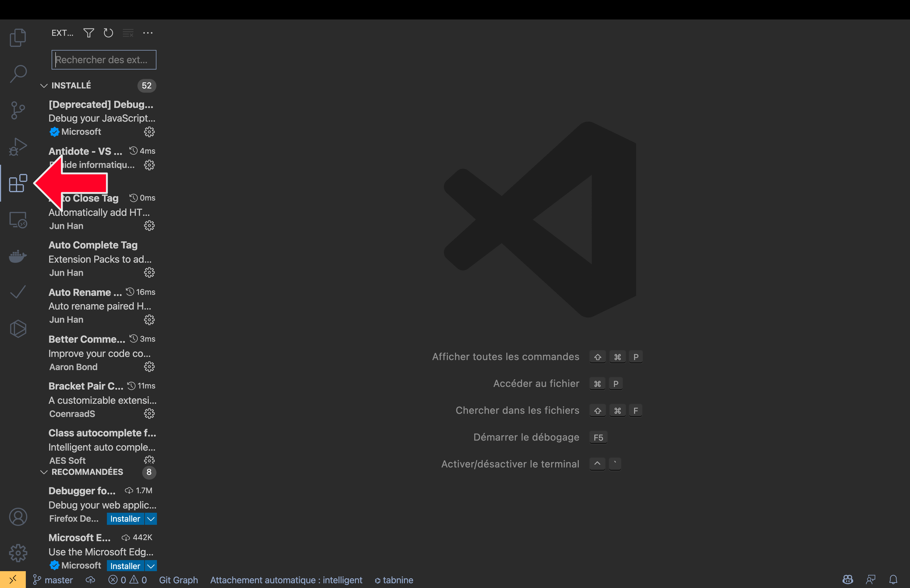910x588 pixels.
Task: Open errors and warnings count in status bar
Action: (127, 580)
